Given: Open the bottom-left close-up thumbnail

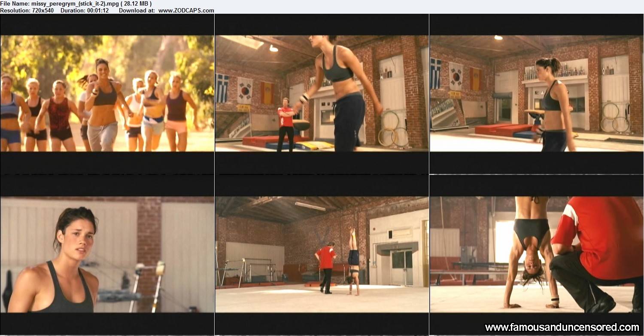Looking at the screenshot, I should coord(107,254).
